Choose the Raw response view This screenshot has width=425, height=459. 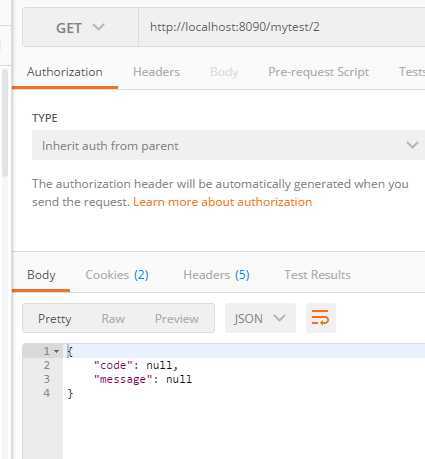click(113, 319)
